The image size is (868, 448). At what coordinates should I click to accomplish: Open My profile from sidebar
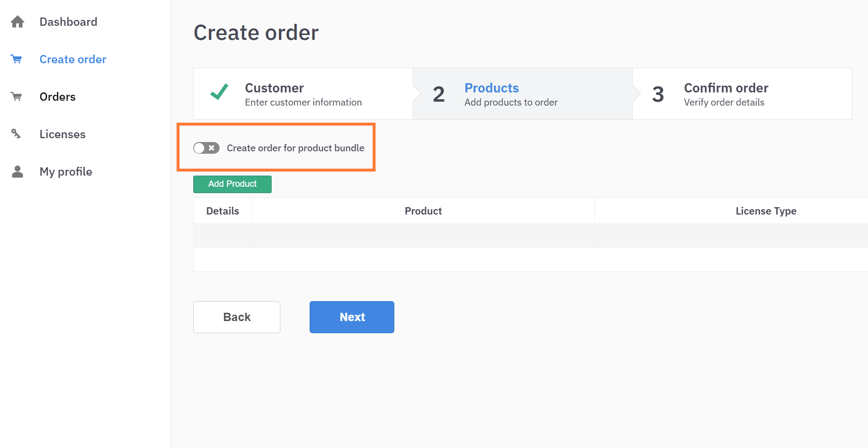66,172
